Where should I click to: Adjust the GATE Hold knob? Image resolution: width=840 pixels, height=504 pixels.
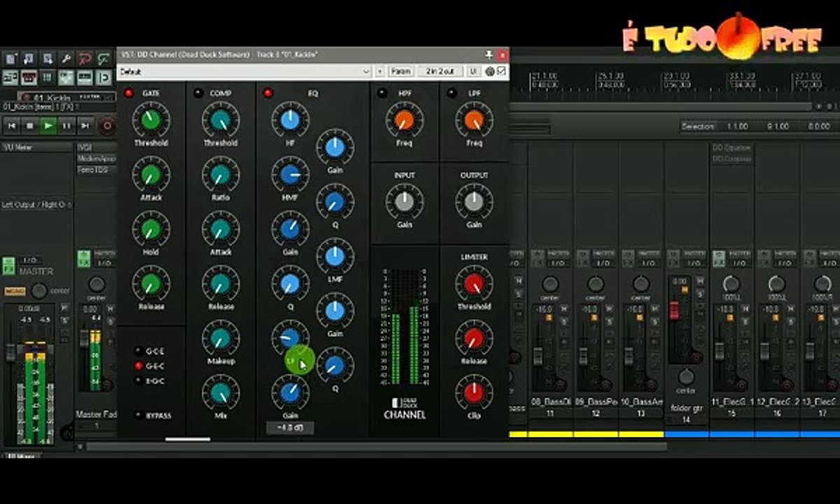[150, 229]
